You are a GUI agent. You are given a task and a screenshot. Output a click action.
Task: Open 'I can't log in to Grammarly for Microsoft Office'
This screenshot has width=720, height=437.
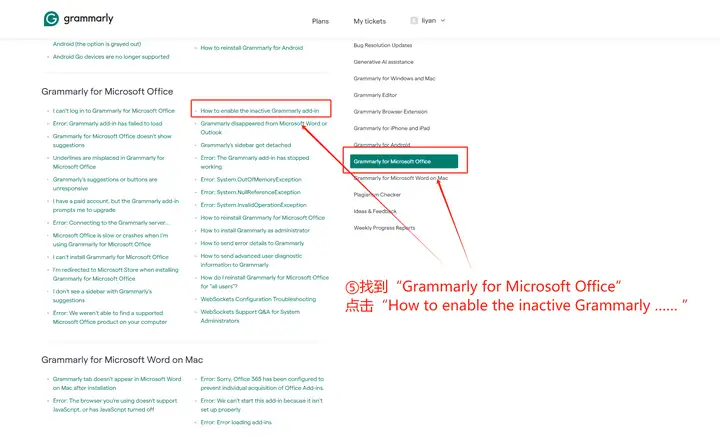pos(113,111)
